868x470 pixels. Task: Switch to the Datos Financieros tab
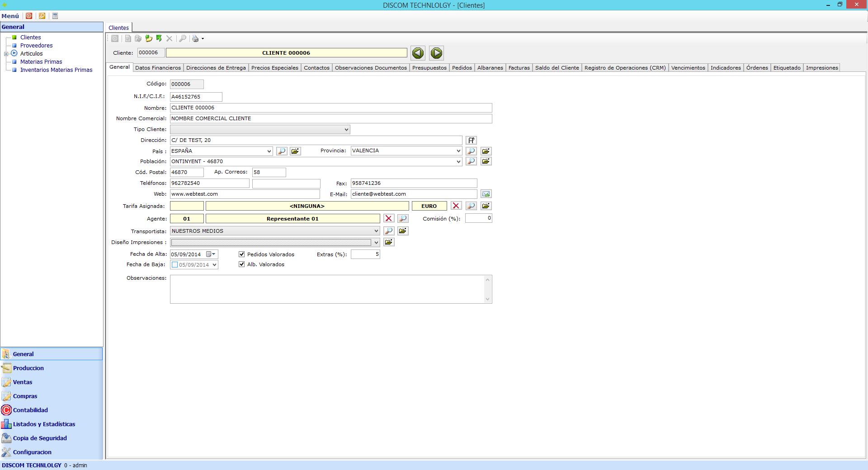[x=158, y=68]
